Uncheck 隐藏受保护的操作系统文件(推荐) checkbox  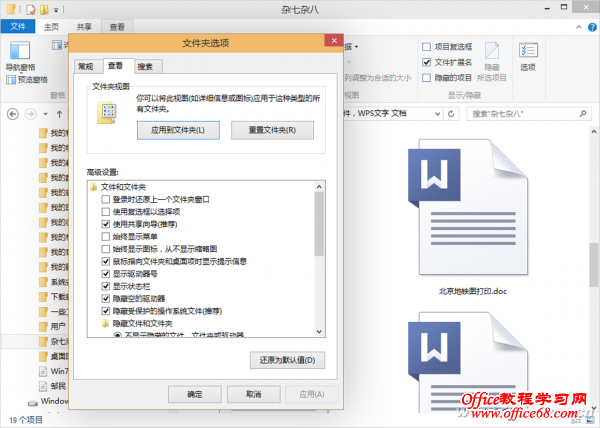106,311
